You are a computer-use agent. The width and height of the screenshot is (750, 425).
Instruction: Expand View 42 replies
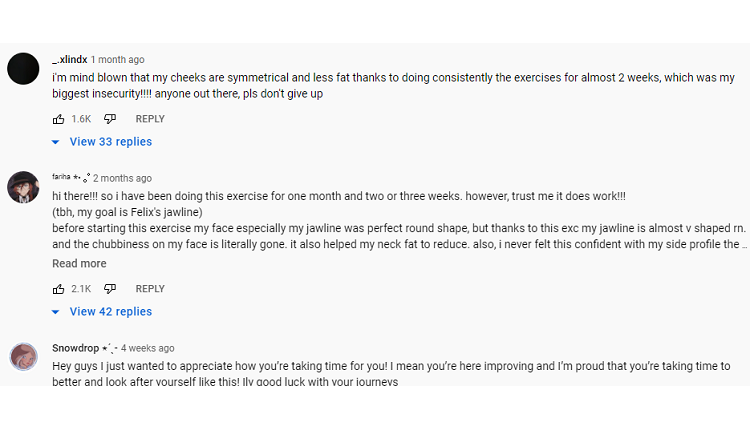110,312
